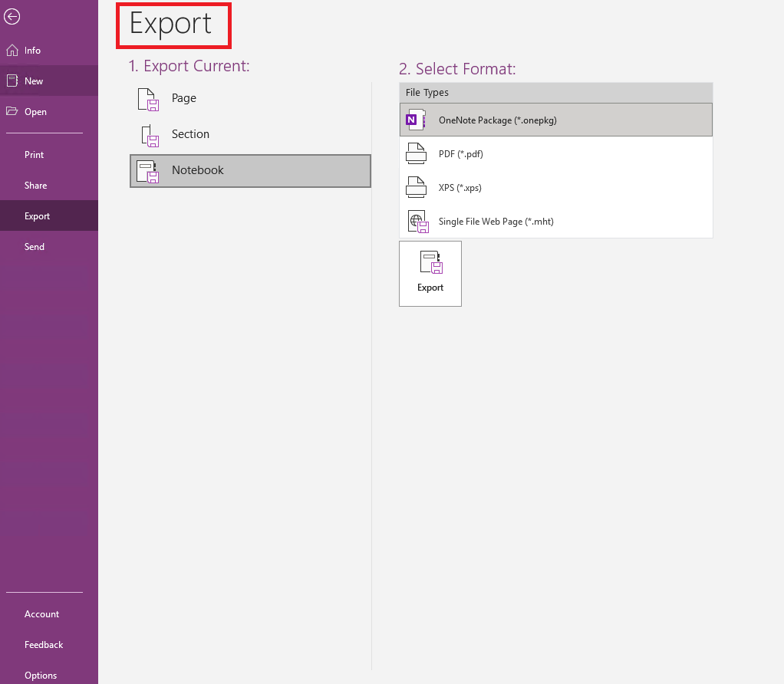Select Export in the sidebar
The width and height of the screenshot is (784, 684).
[x=49, y=215]
